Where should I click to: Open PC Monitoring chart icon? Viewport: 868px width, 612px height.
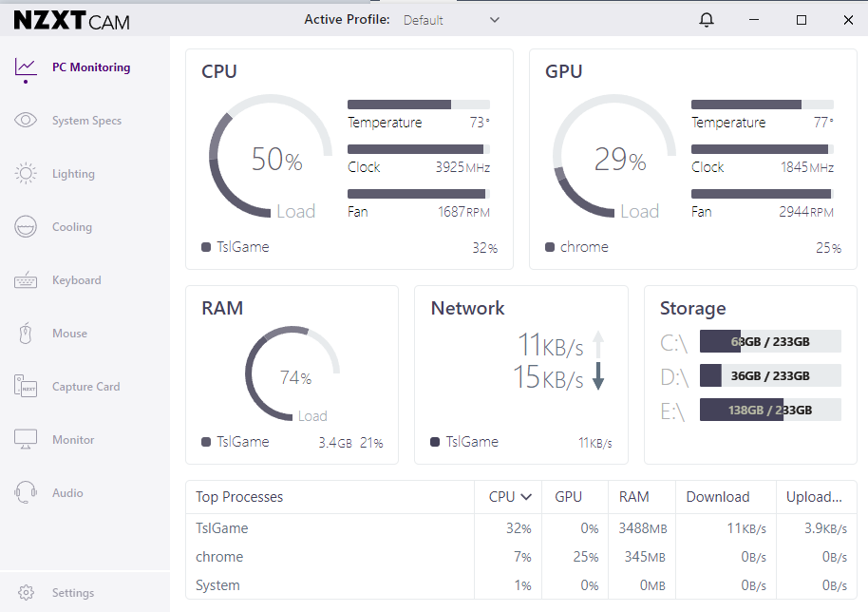[26, 67]
